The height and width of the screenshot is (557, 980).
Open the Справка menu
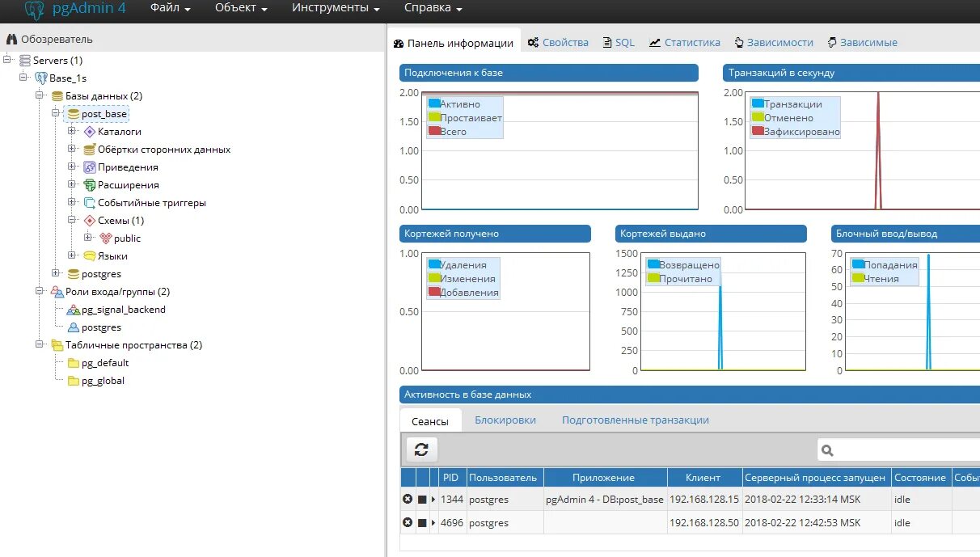[433, 8]
